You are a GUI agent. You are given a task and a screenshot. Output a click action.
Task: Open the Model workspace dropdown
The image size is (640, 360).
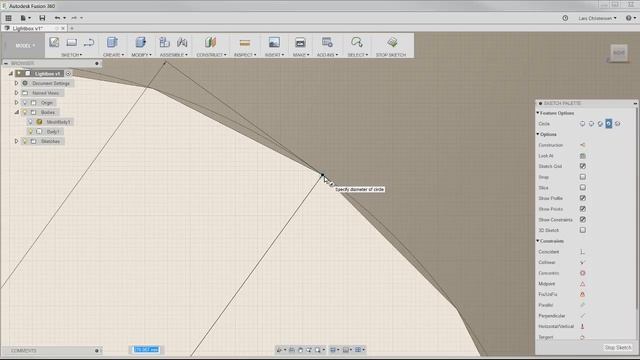coord(25,46)
